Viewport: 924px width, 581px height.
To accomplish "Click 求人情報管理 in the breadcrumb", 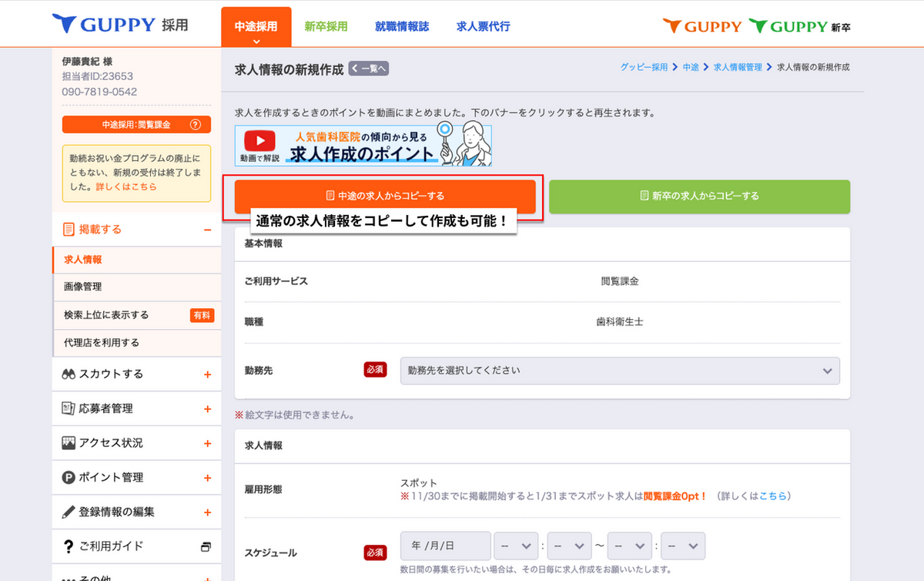I will tap(738, 68).
